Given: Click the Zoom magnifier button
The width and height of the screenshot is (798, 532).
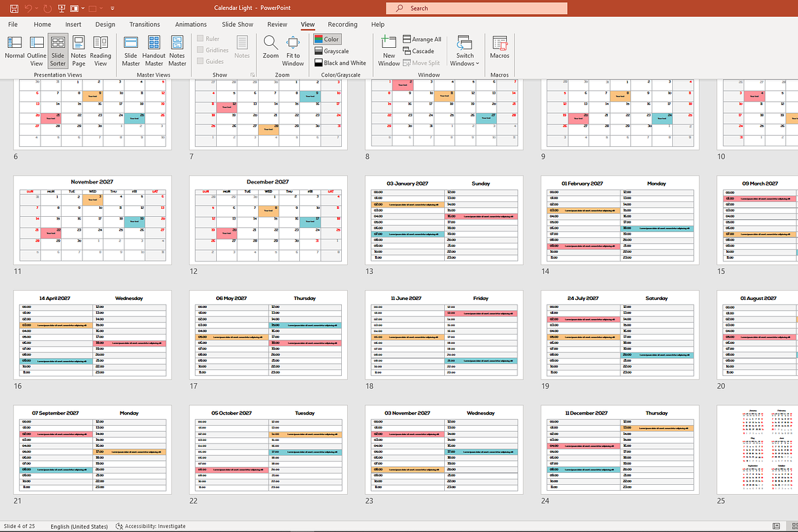Looking at the screenshot, I should (x=271, y=47).
